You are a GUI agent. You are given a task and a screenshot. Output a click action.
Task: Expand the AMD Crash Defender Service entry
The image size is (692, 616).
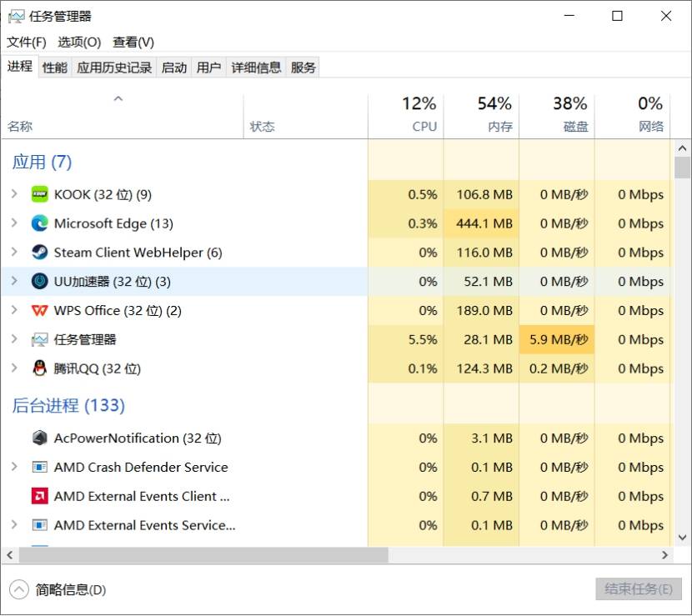pyautogui.click(x=14, y=468)
